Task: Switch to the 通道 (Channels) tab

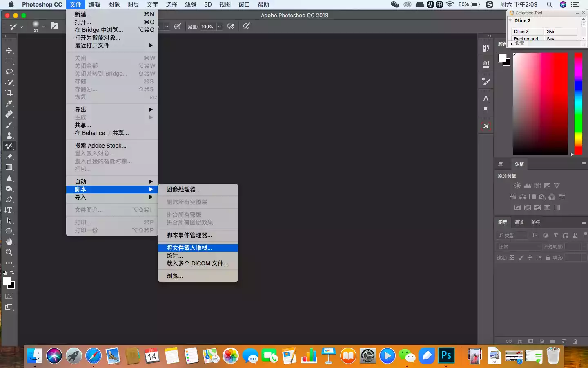Action: [519, 222]
